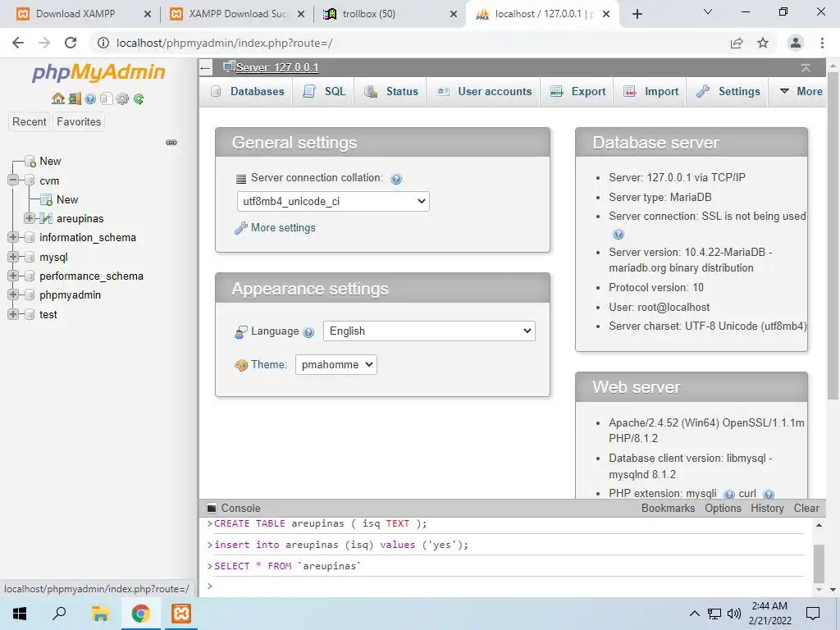The width and height of the screenshot is (840, 630).
Task: Click browser back arrow
Action: pos(18,43)
